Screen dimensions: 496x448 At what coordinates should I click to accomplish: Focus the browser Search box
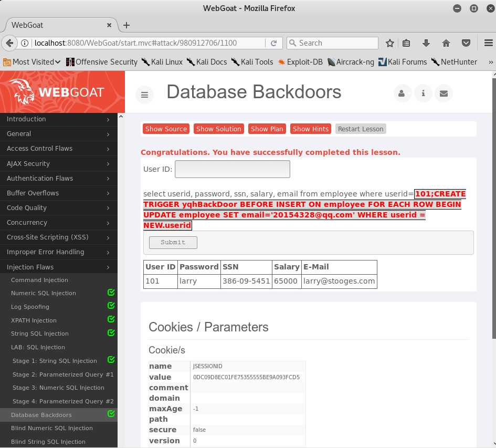pos(332,43)
